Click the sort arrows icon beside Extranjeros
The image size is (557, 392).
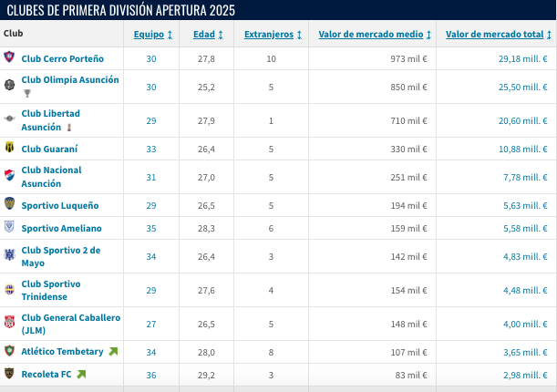click(299, 35)
